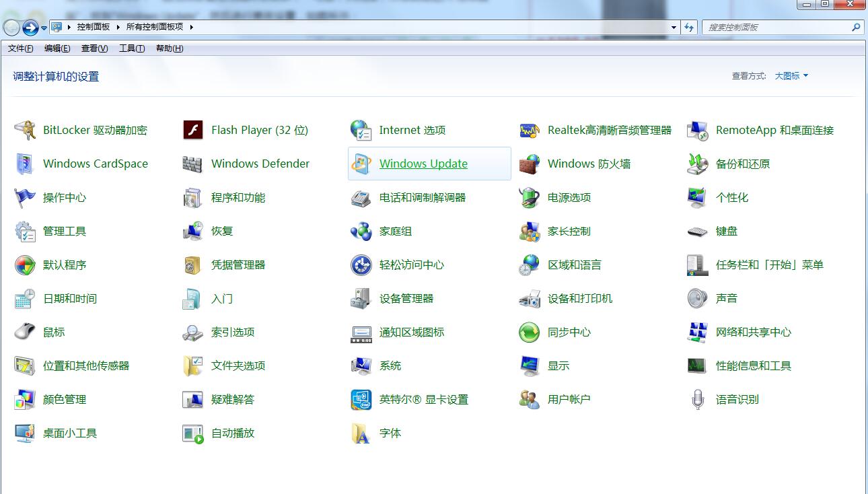Image resolution: width=868 pixels, height=494 pixels.
Task: Click the 英特尔® 显卡设置 icon
Action: pos(361,399)
